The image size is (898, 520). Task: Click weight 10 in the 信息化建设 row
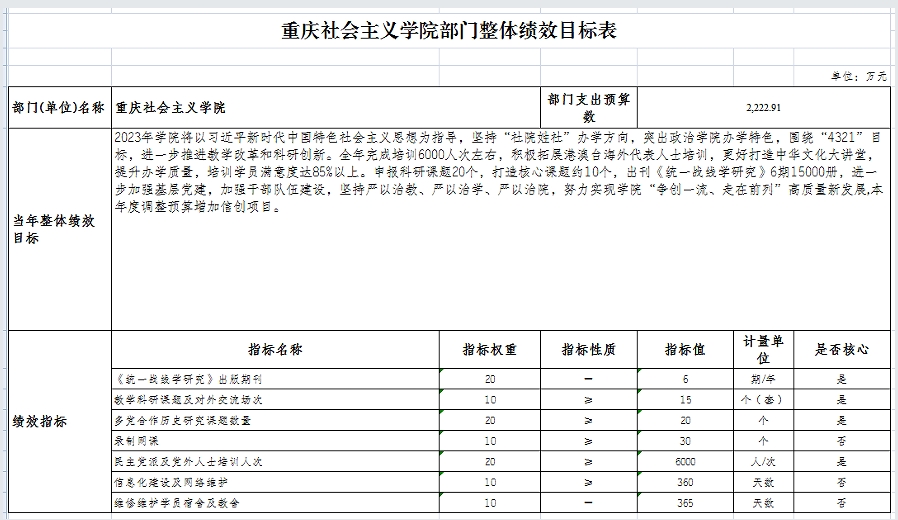(490, 482)
